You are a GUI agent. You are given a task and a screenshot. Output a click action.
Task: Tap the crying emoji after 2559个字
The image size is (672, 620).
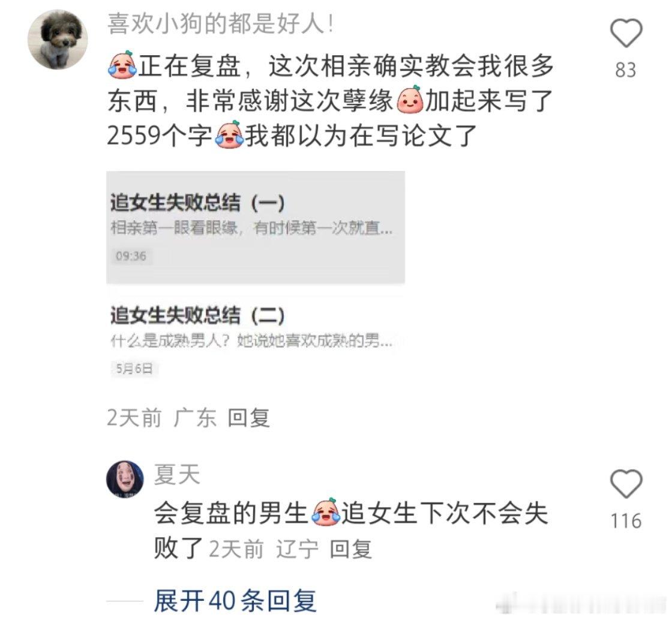(230, 136)
